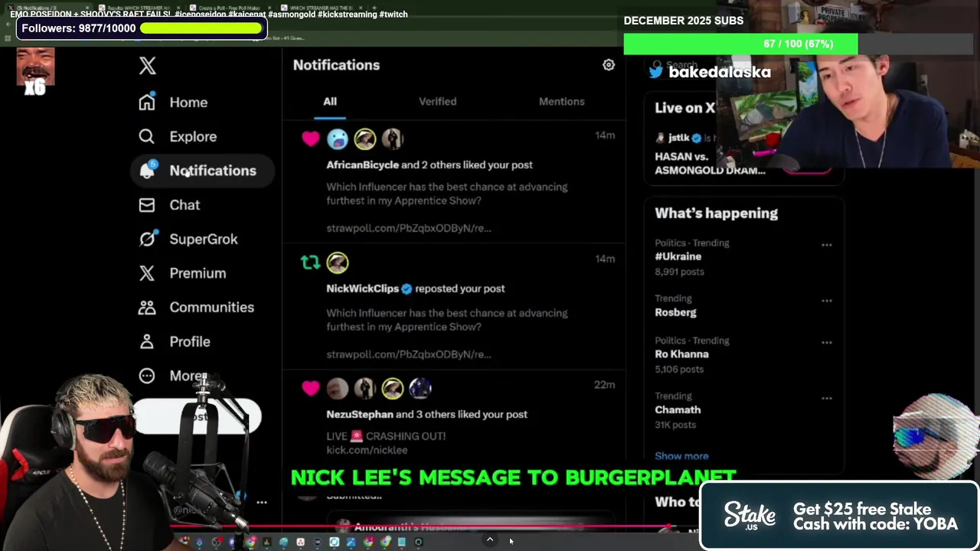Switch to the Mentions tab

(561, 101)
